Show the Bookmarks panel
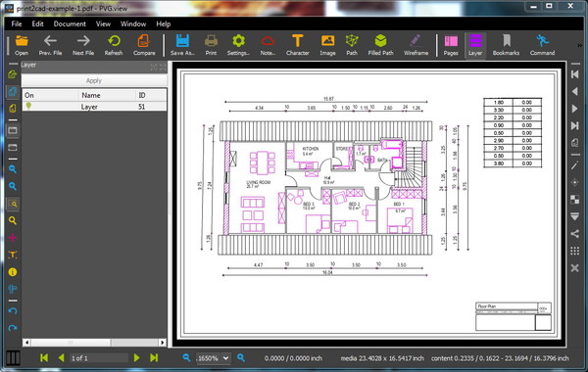The image size is (588, 372). pyautogui.click(x=506, y=45)
